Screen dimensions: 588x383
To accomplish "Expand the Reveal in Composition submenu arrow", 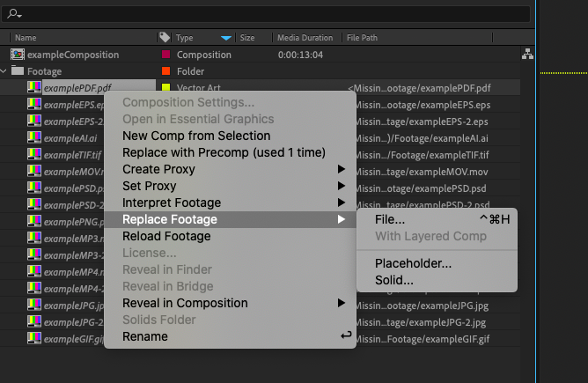I will (341, 303).
